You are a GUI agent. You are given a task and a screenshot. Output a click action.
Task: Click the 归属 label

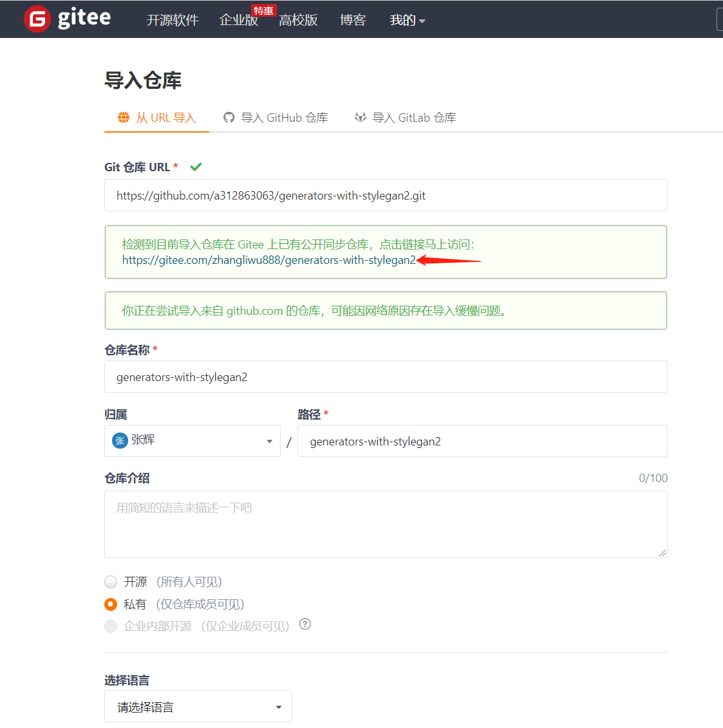click(116, 414)
